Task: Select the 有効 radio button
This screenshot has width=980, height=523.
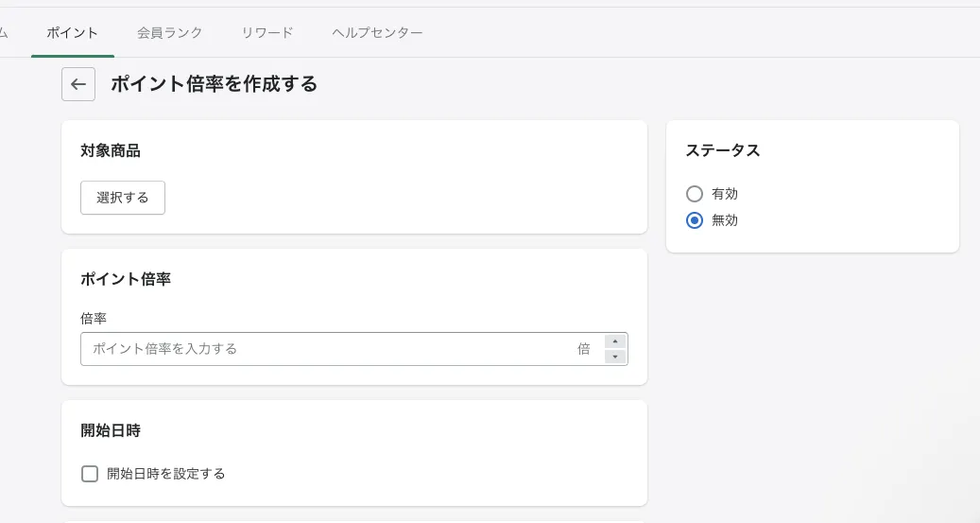Action: [695, 194]
